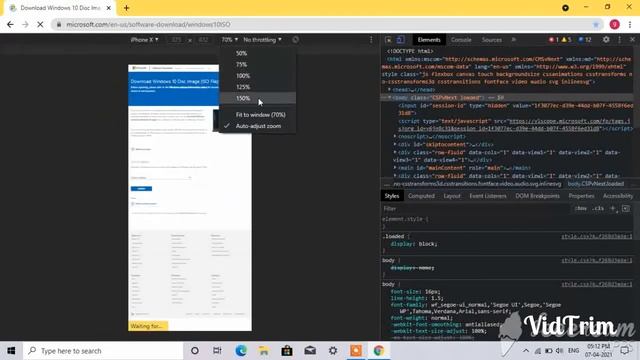
Task: Open File Explorer from taskbar
Action: [264, 351]
